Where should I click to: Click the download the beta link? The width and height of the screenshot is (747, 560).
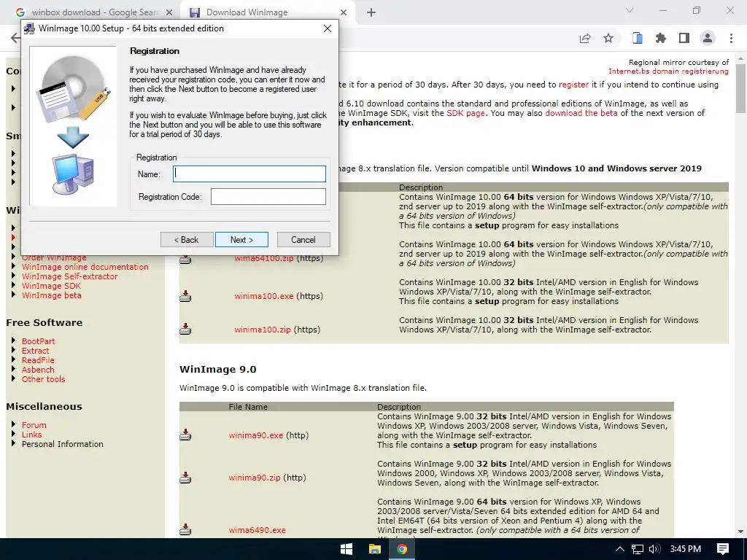point(581,113)
